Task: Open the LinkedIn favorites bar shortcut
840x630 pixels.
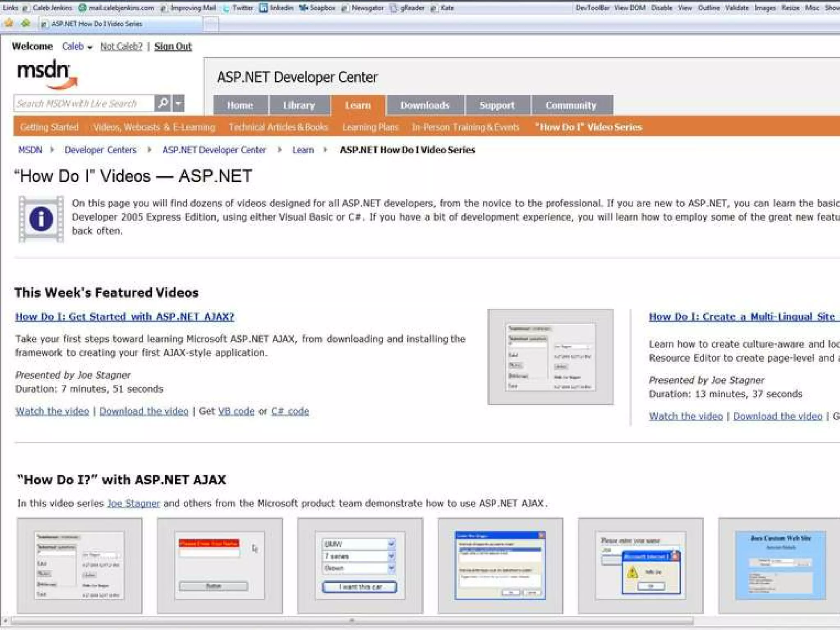Action: (277, 8)
